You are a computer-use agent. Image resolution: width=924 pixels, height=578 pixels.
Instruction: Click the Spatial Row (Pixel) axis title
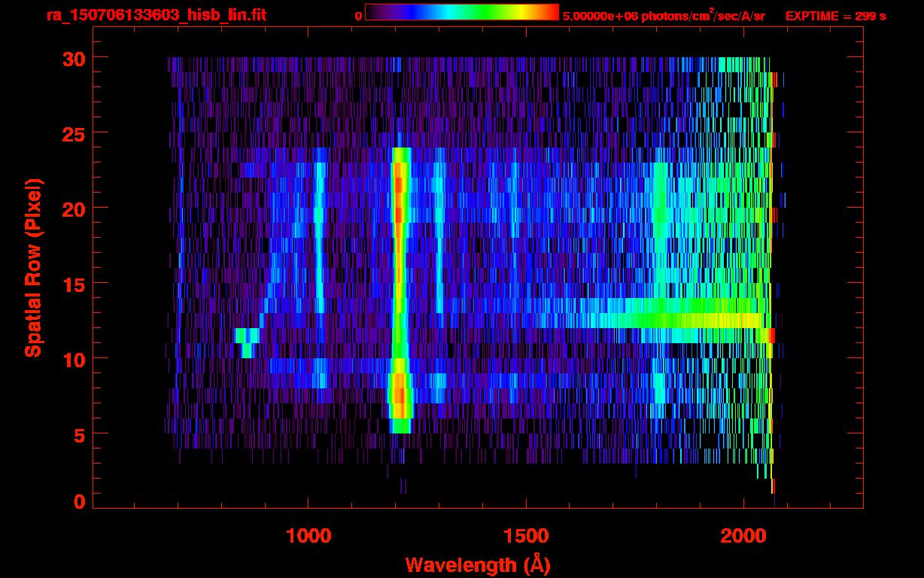(33, 267)
